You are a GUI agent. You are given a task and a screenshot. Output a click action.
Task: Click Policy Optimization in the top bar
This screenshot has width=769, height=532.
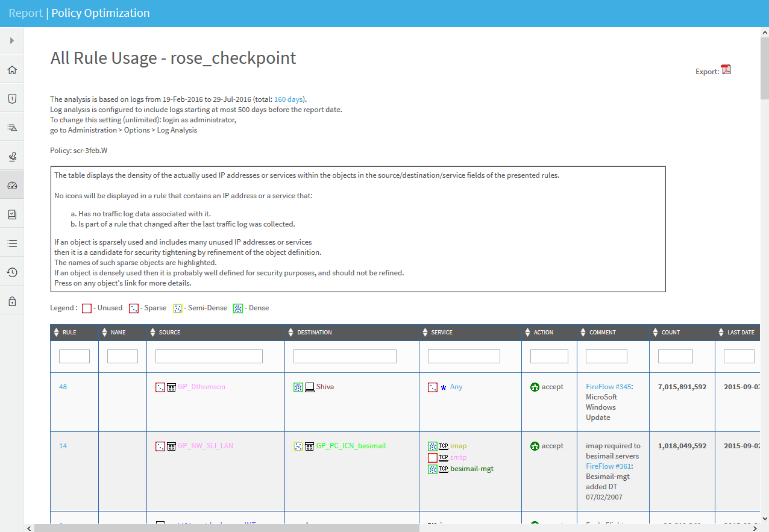(101, 13)
